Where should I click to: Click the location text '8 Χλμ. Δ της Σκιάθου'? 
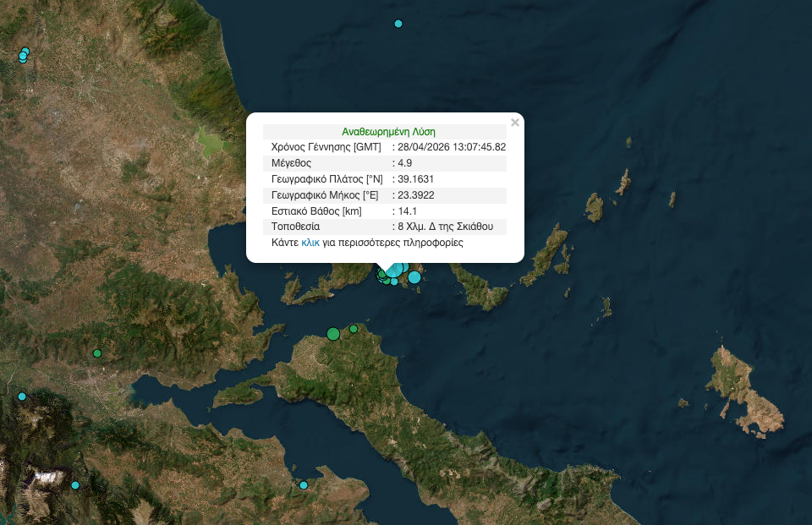click(x=444, y=227)
